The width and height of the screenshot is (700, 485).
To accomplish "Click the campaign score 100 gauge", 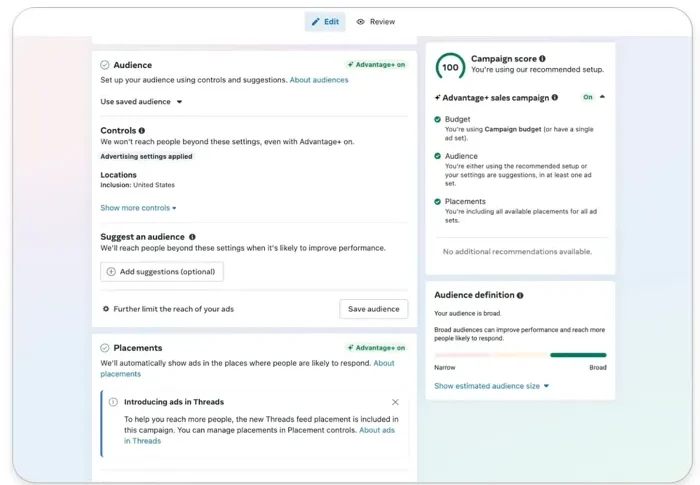I will click(x=450, y=67).
